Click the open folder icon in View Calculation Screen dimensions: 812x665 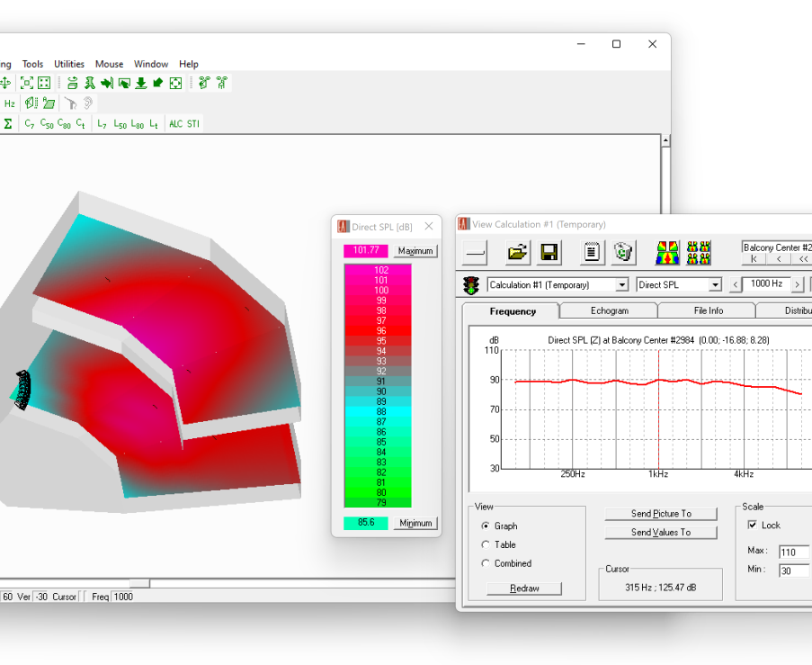[518, 253]
